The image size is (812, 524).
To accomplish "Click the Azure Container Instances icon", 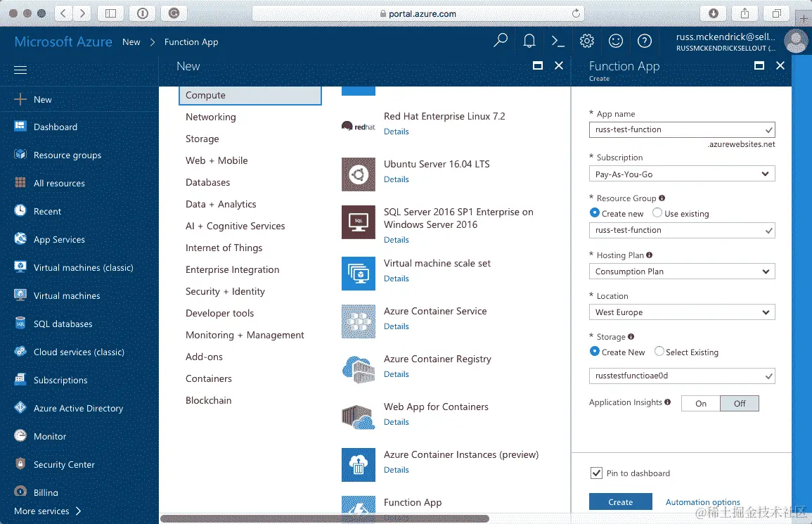I will [x=359, y=465].
